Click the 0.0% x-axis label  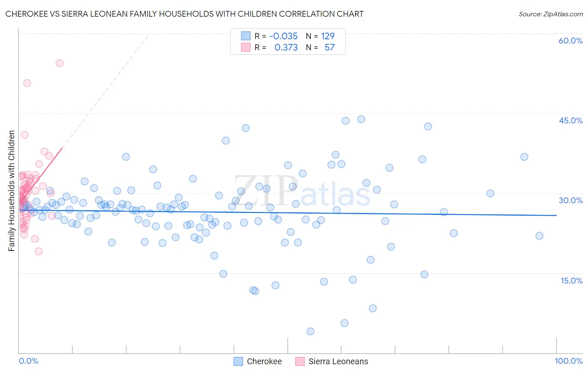pyautogui.click(x=28, y=361)
